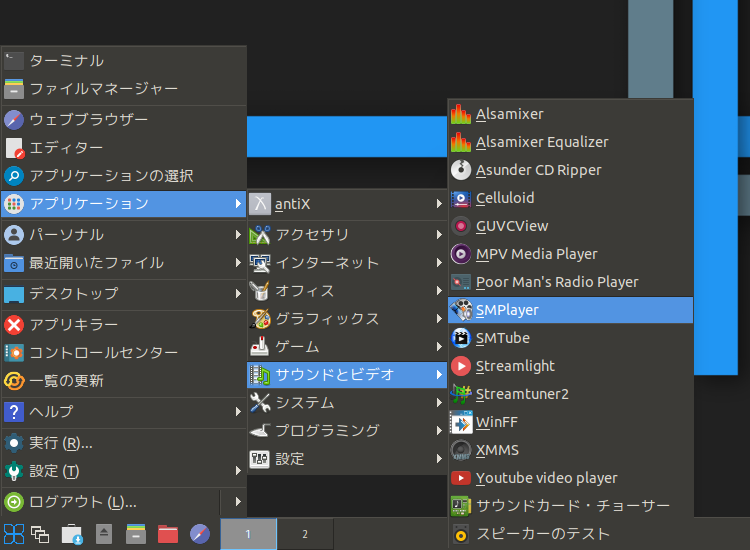Image resolution: width=750 pixels, height=550 pixels.
Task: Click the antiX logo icon in submenu
Action: (x=260, y=204)
